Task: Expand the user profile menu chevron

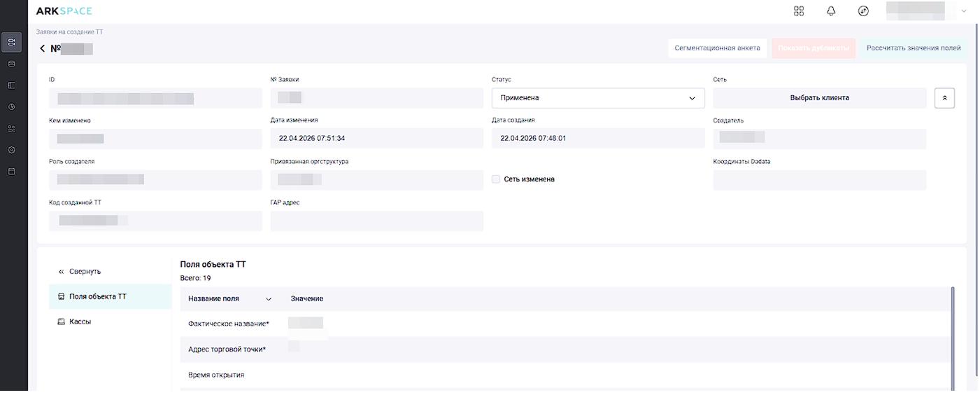Action: click(x=964, y=11)
